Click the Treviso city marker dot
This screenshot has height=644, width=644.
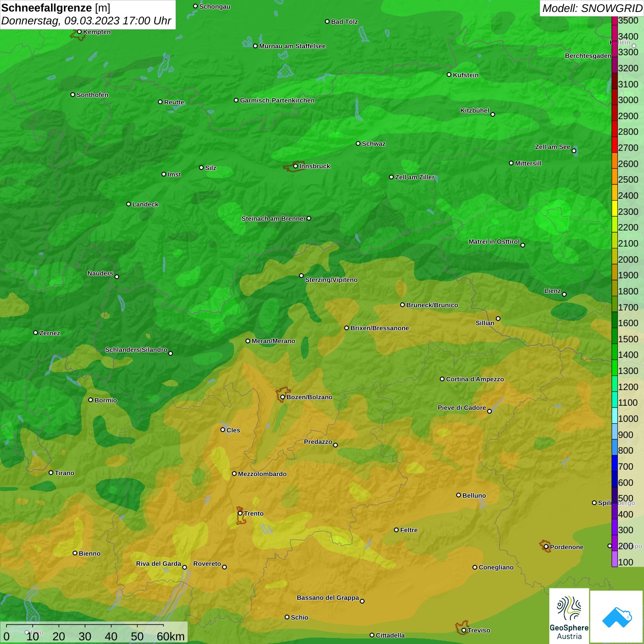pos(464,630)
